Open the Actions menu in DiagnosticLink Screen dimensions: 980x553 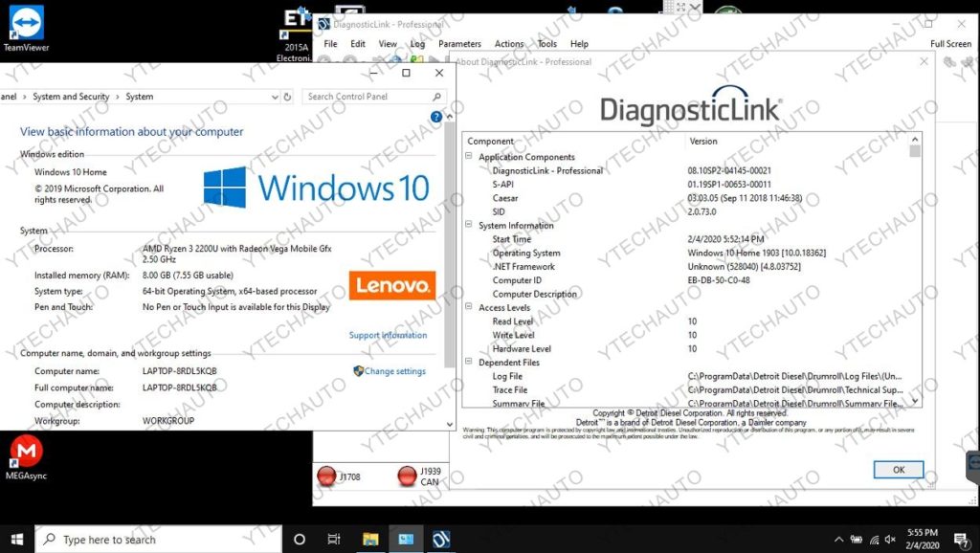pos(509,44)
